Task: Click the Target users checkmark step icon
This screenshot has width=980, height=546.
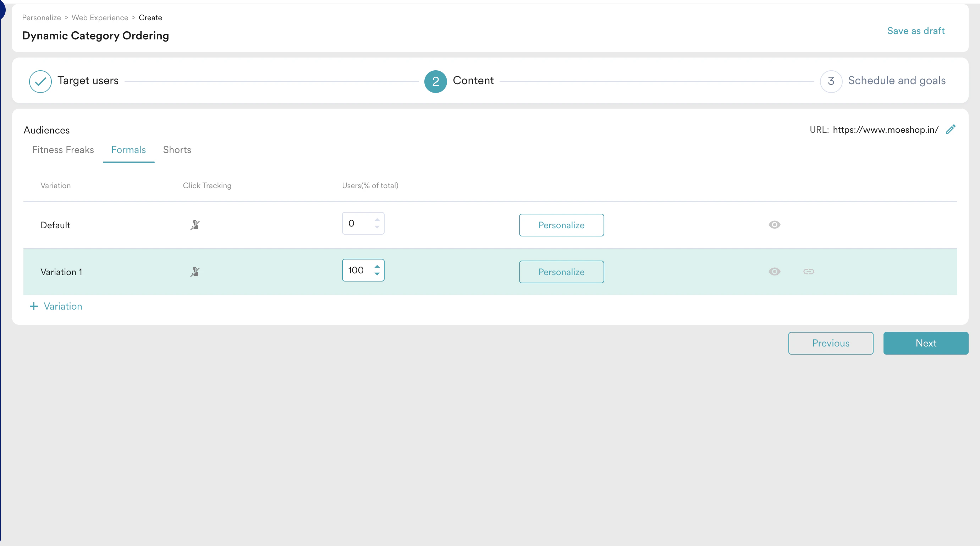Action: click(40, 81)
